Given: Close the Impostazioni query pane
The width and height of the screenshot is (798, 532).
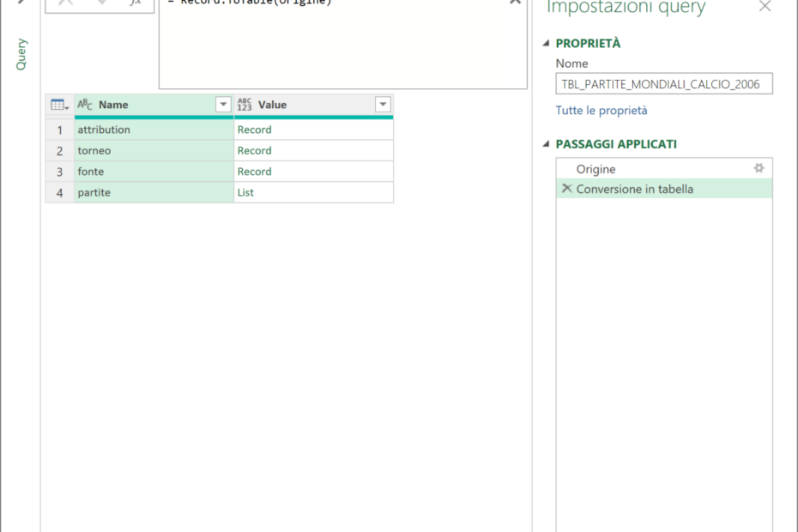Looking at the screenshot, I should tap(765, 6).
